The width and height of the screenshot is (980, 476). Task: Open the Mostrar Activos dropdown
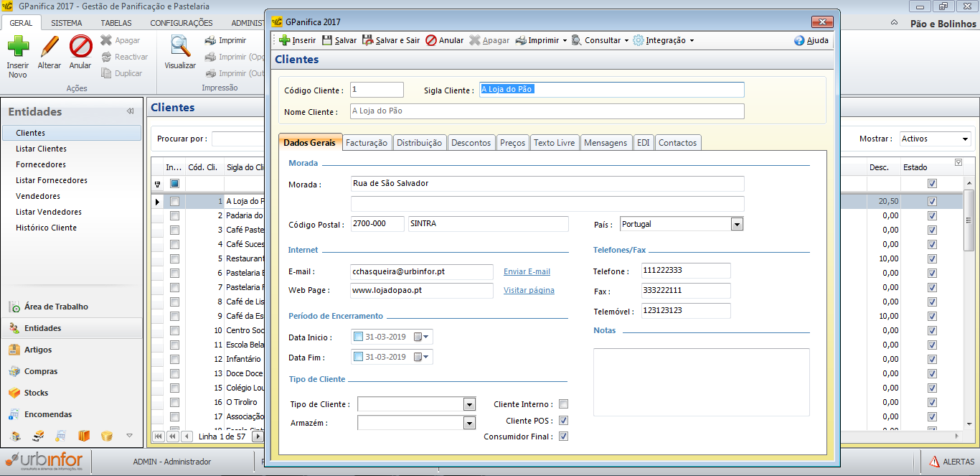[x=964, y=139]
